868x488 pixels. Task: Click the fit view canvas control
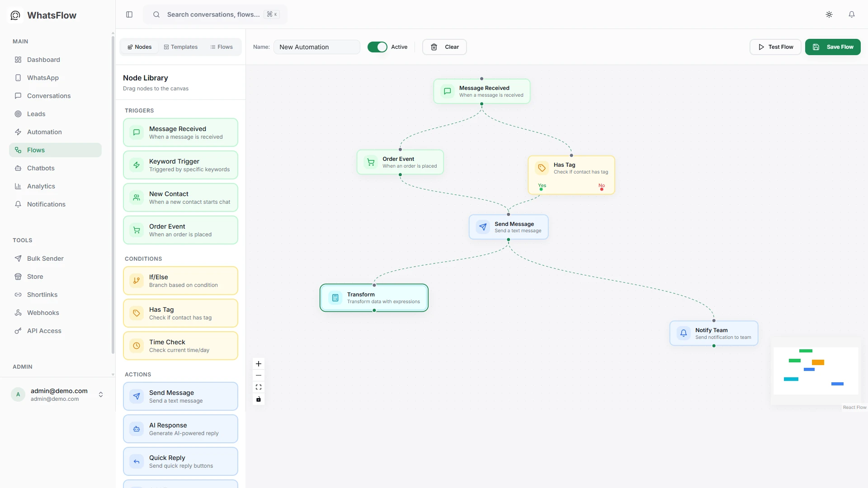259,387
